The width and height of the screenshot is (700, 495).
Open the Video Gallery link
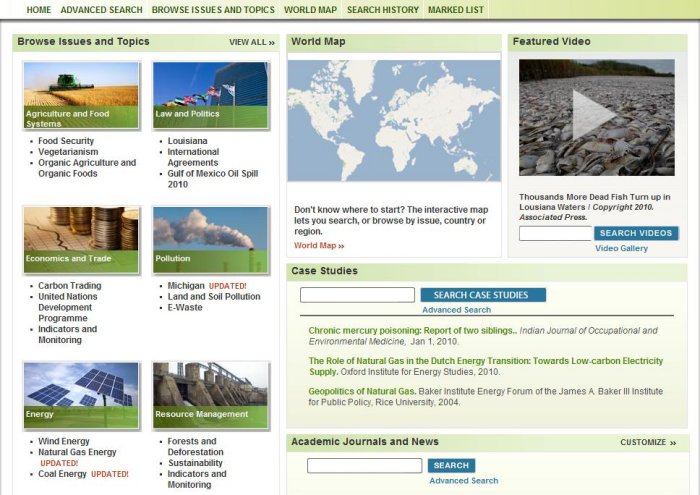[x=621, y=248]
